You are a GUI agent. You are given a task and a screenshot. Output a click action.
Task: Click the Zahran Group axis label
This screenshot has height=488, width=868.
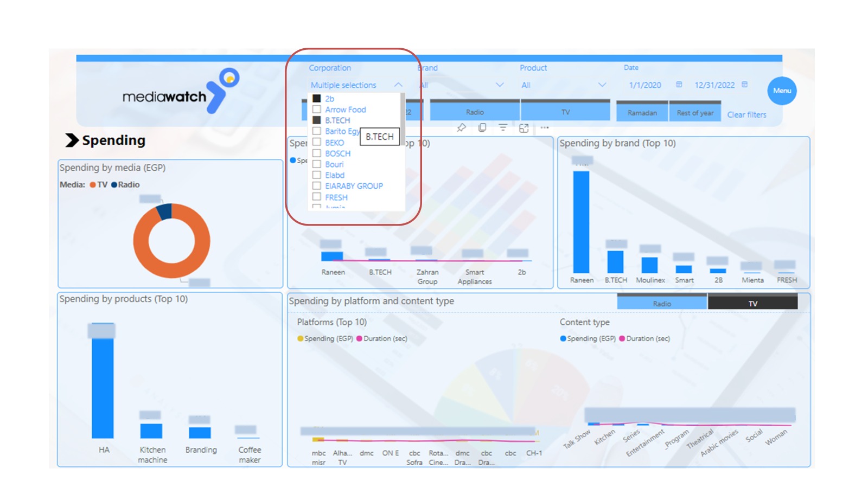[x=427, y=277]
